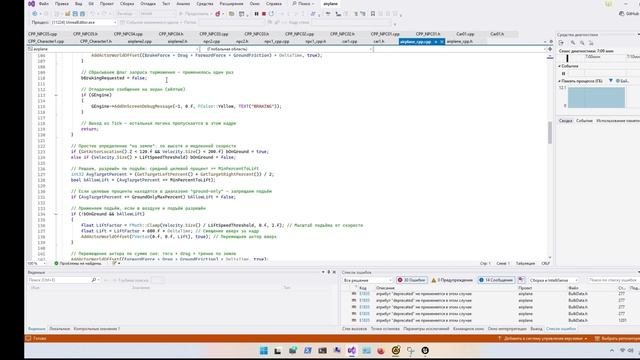Click the process memory graph

click(x=596, y=98)
